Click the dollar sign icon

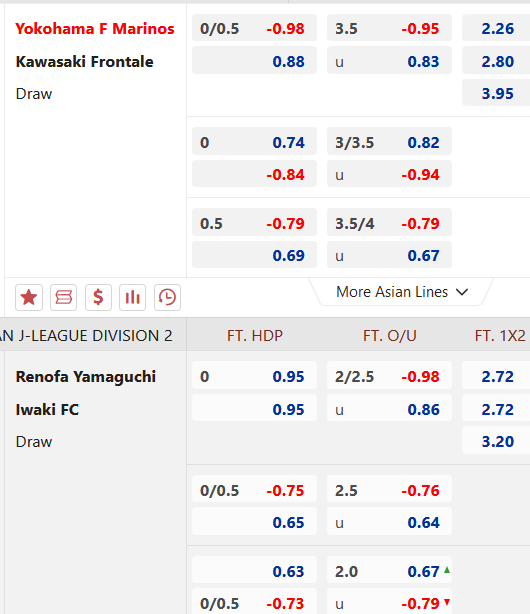(x=98, y=297)
